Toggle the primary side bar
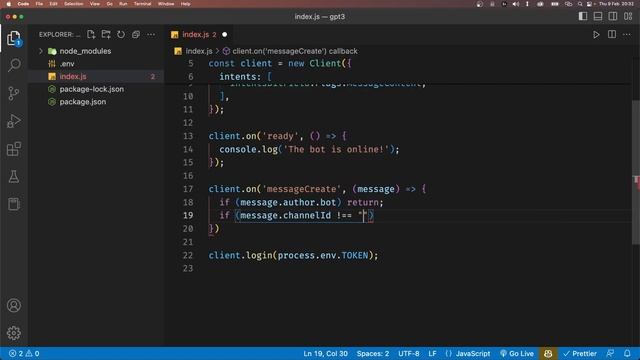640x360 pixels. [583, 16]
